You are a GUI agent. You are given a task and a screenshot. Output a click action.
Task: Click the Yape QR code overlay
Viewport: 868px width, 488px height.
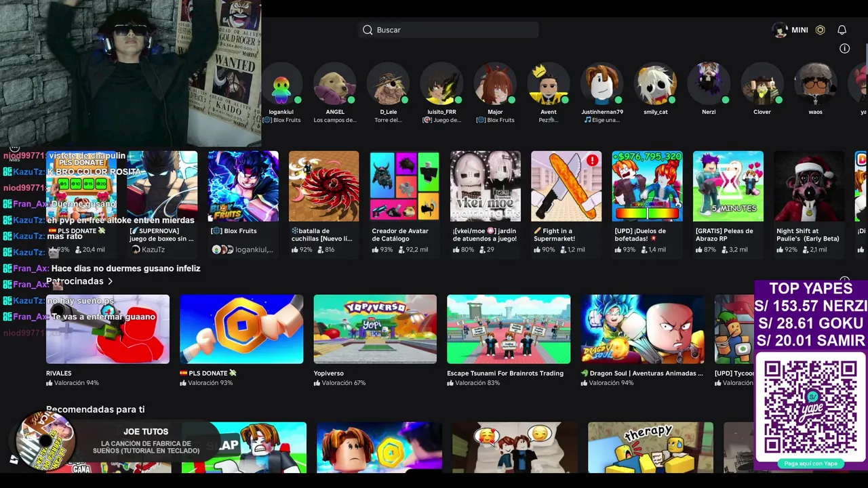[x=810, y=407]
